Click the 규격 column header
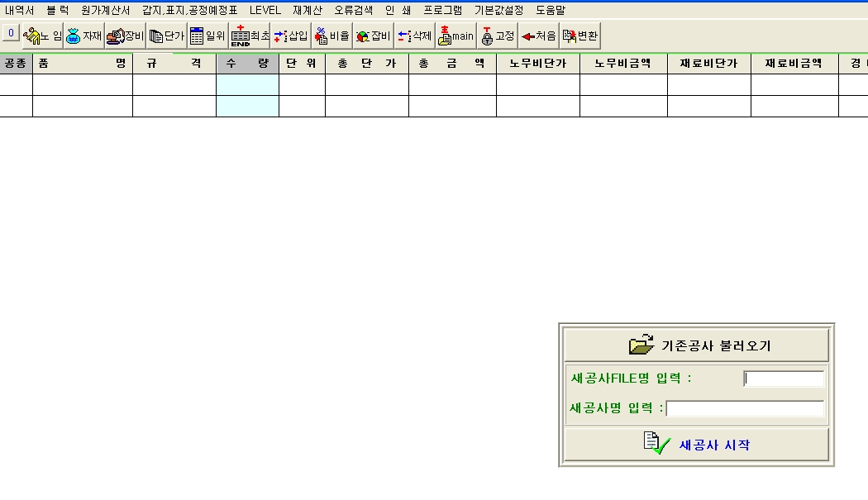The width and height of the screenshot is (868, 500). pyautogui.click(x=174, y=64)
